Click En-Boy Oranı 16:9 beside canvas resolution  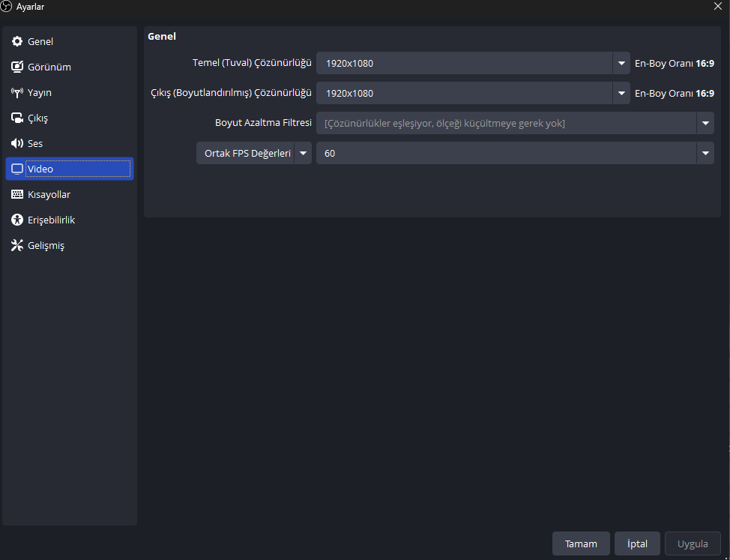675,63
